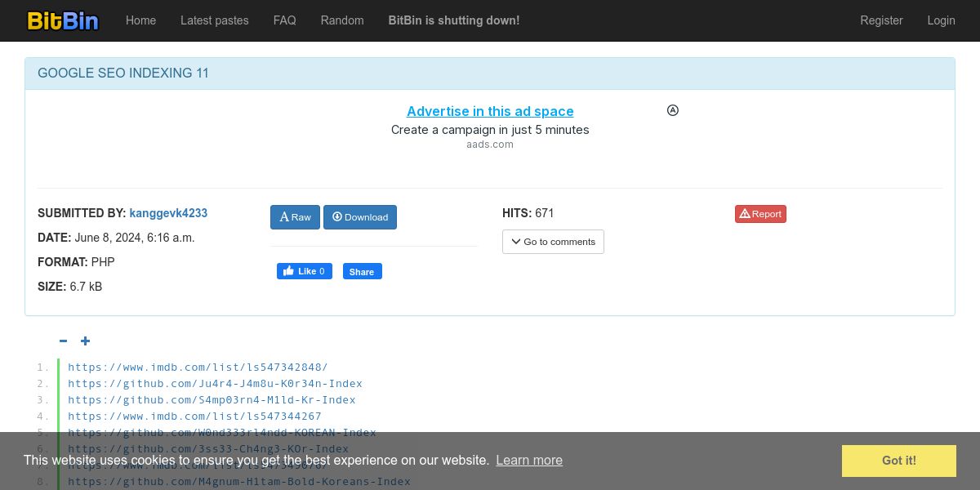Report this paste

760,214
